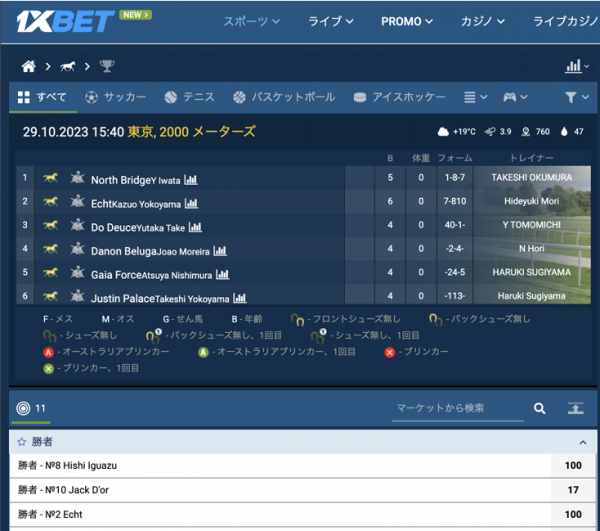600x531 pixels.
Task: Click Echt's horse icon
Action: coord(50,202)
